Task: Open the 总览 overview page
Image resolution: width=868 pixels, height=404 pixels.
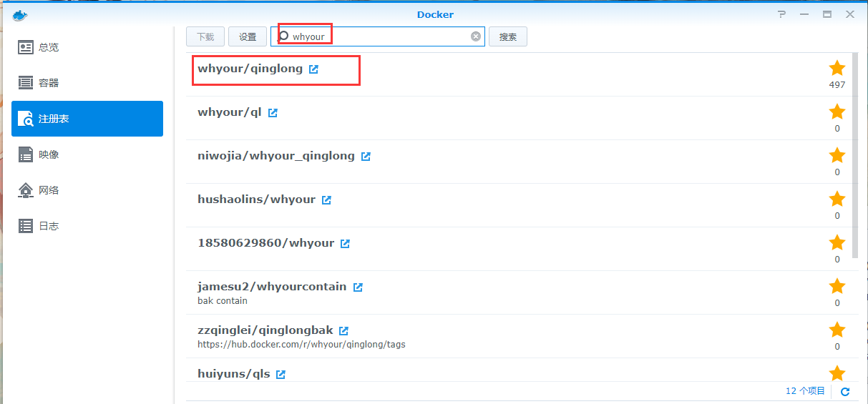Action: [87, 47]
